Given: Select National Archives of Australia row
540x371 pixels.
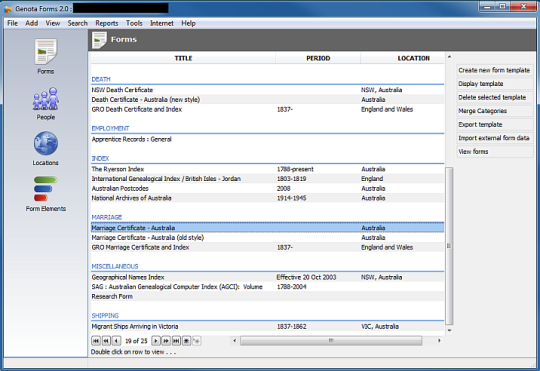Looking at the screenshot, I should [x=267, y=198].
